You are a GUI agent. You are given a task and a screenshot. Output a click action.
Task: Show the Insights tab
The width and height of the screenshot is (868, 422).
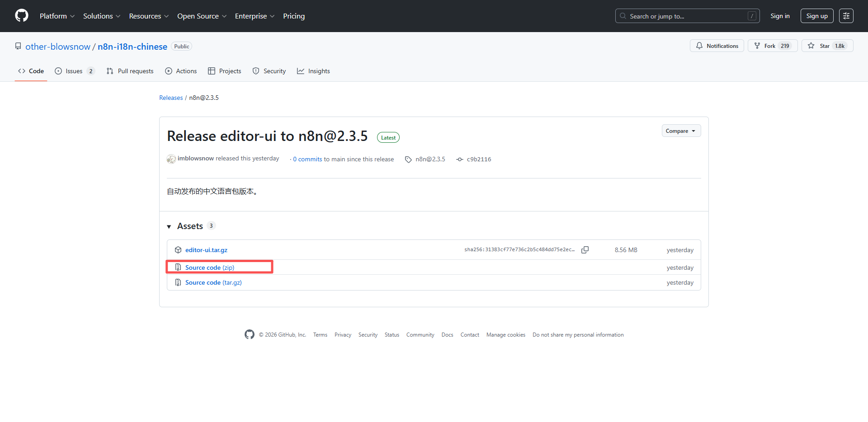(313, 71)
